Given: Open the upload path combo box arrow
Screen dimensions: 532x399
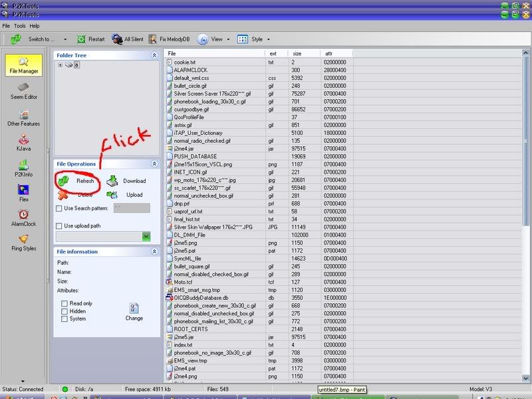Looking at the screenshot, I should click(146, 237).
